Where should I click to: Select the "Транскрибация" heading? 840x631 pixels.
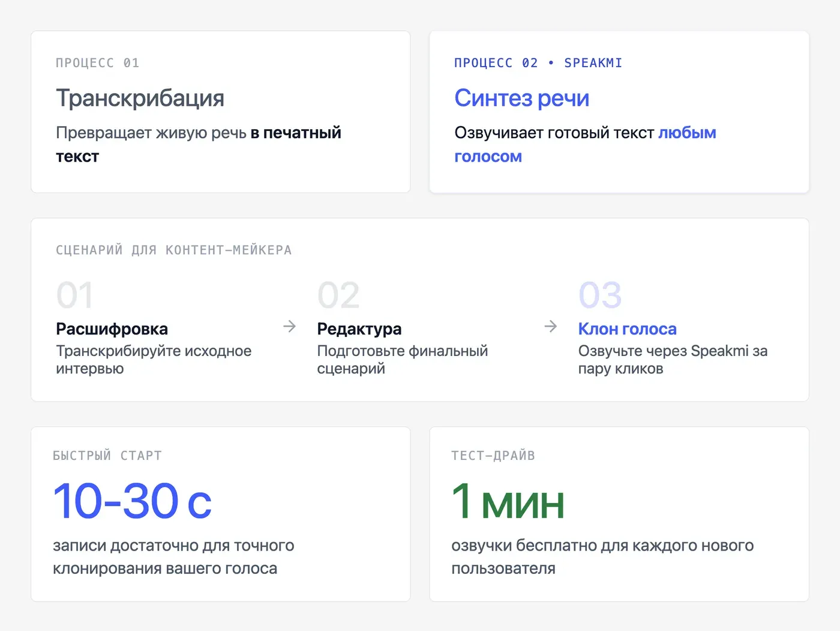coord(140,98)
